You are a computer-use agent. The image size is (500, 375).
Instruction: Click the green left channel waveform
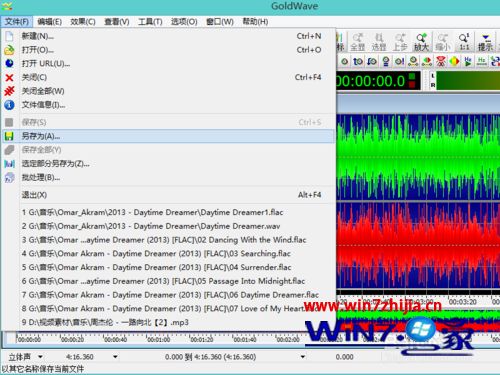pyautogui.click(x=418, y=157)
